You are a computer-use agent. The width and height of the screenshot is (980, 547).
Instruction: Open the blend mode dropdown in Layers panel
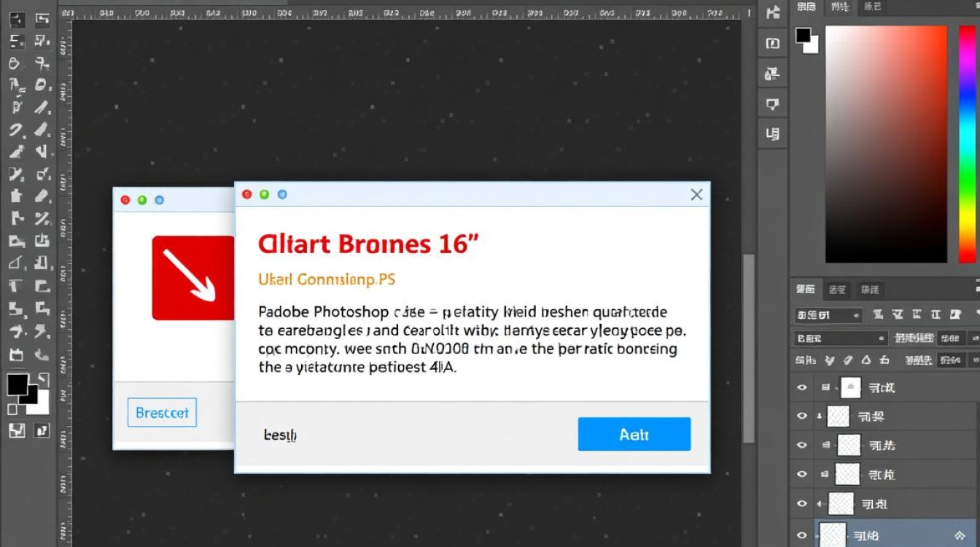840,338
